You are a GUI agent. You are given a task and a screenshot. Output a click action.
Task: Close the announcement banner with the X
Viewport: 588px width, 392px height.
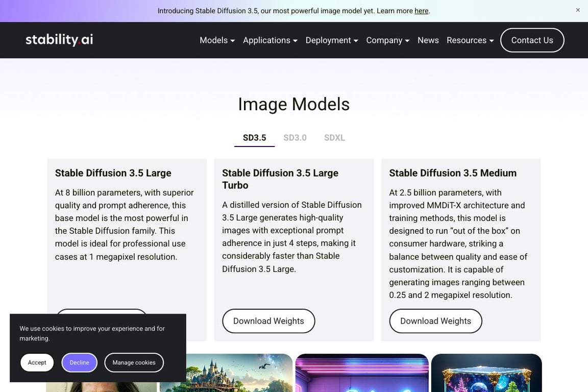[x=577, y=10]
